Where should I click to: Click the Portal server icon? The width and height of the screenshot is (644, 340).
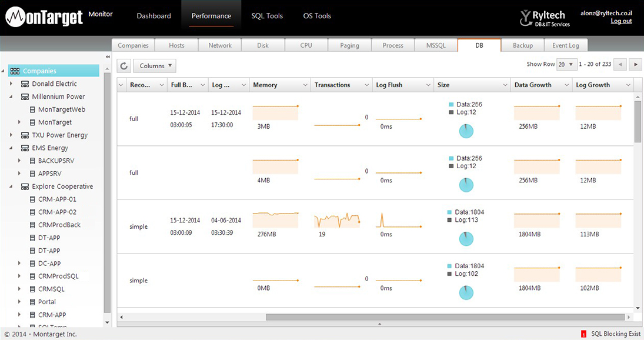click(x=32, y=302)
